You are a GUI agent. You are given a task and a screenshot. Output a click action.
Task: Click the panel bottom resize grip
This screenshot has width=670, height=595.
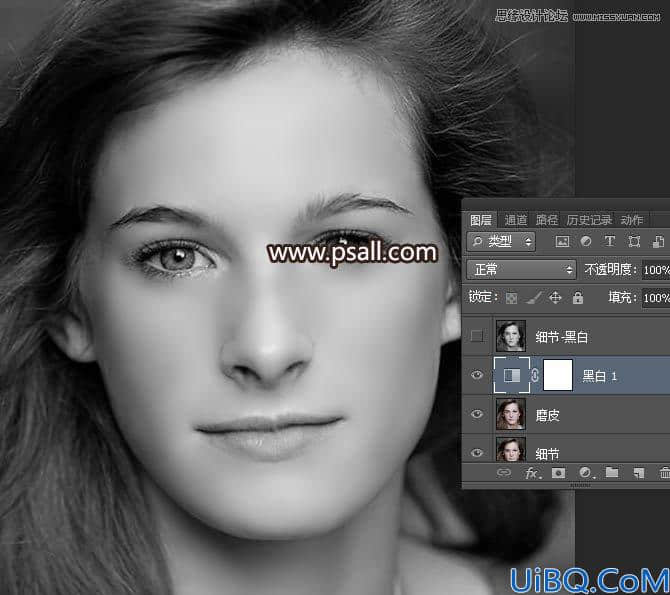(581, 485)
